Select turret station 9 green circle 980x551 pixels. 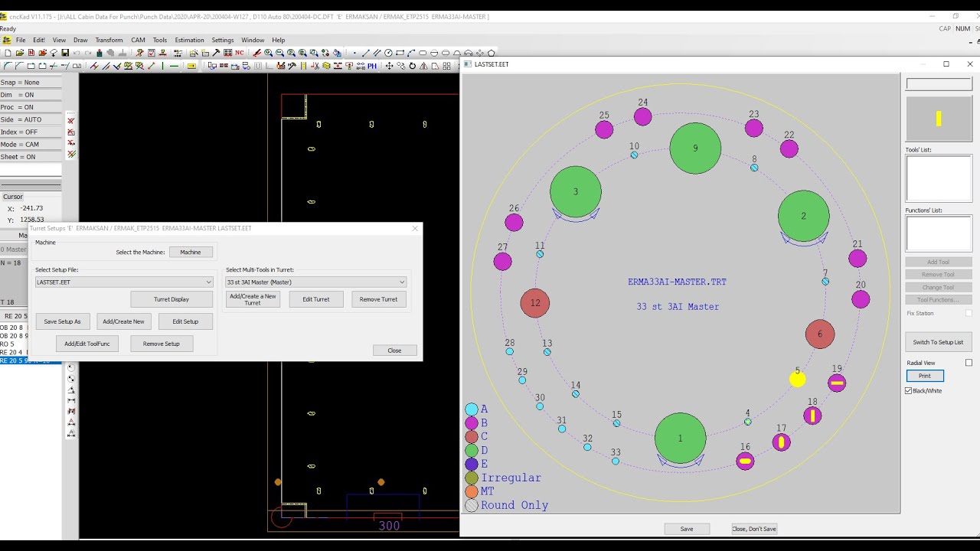click(695, 148)
